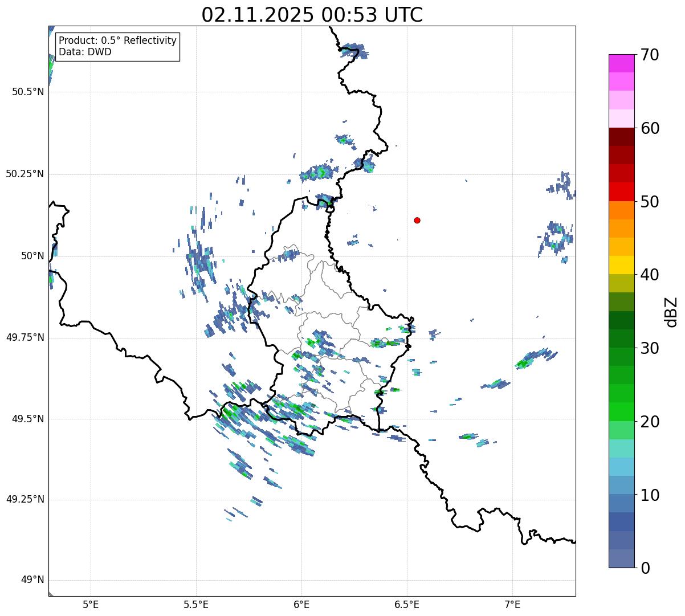
Task: Pick the slate blue swatch above 0
Action: pos(622,558)
